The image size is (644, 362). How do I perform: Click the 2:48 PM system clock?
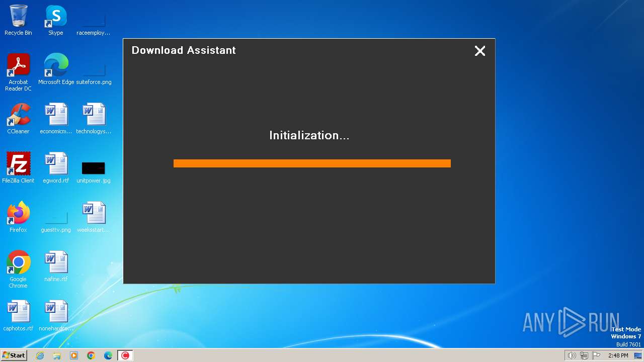point(618,355)
